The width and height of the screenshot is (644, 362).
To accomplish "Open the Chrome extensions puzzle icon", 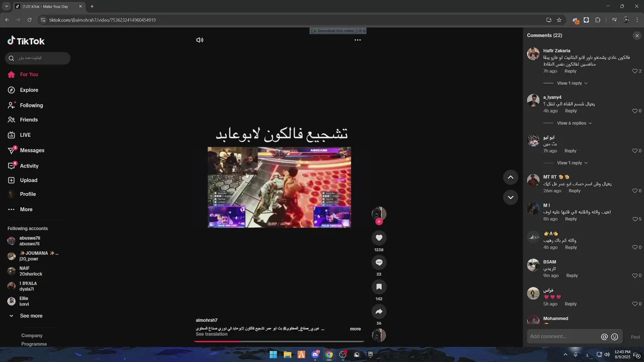I will (598, 20).
